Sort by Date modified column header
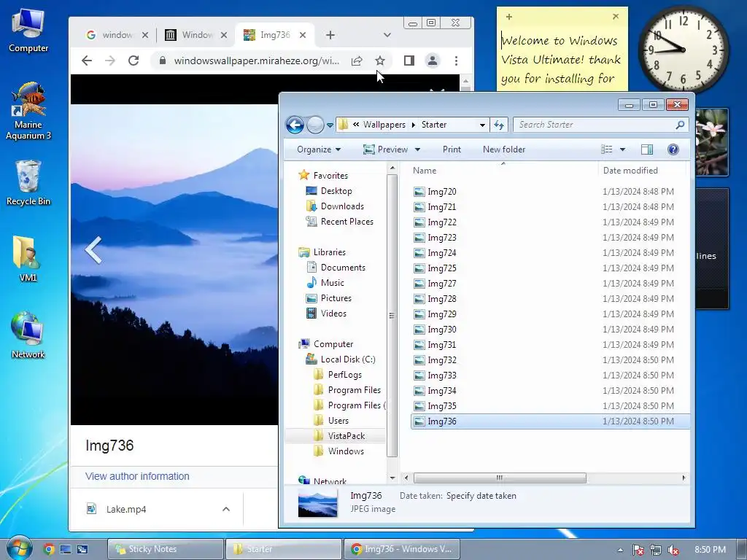 (x=642, y=171)
